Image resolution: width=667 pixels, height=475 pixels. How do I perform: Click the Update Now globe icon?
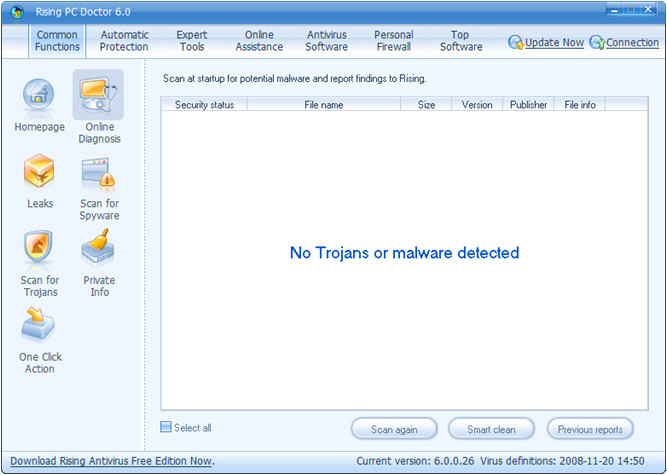click(x=516, y=43)
